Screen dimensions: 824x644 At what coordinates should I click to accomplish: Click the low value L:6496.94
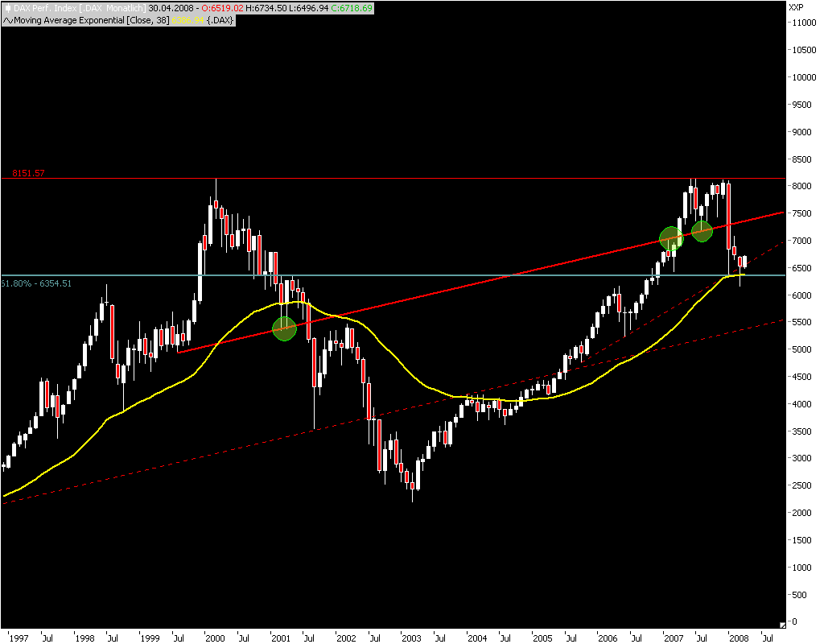[x=309, y=8]
